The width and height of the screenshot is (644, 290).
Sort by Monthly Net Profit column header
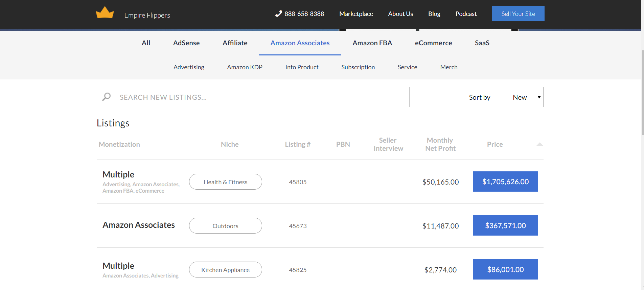[440, 144]
